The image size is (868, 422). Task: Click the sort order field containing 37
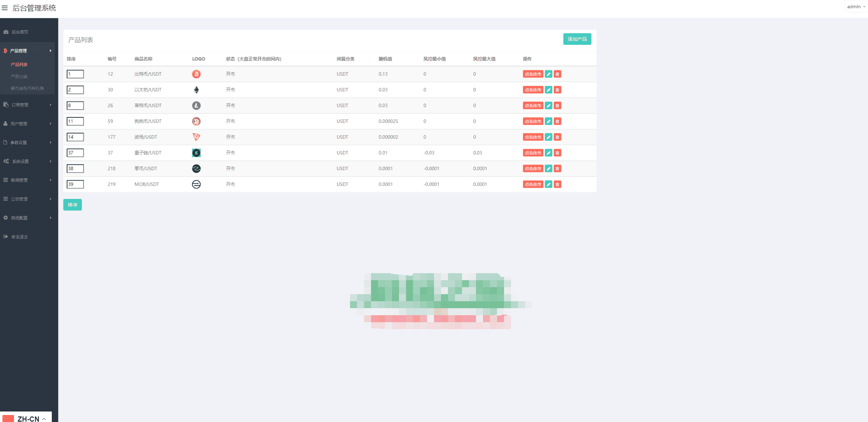tap(75, 153)
